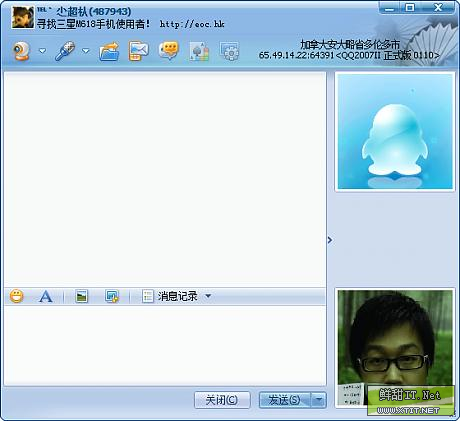
Task: Start voice chat with microphone icon
Action: (65, 51)
